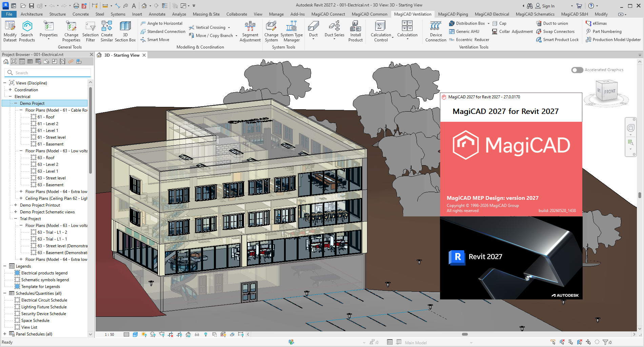Create a 3D Section Box
The width and height of the screenshot is (644, 347).
click(125, 31)
